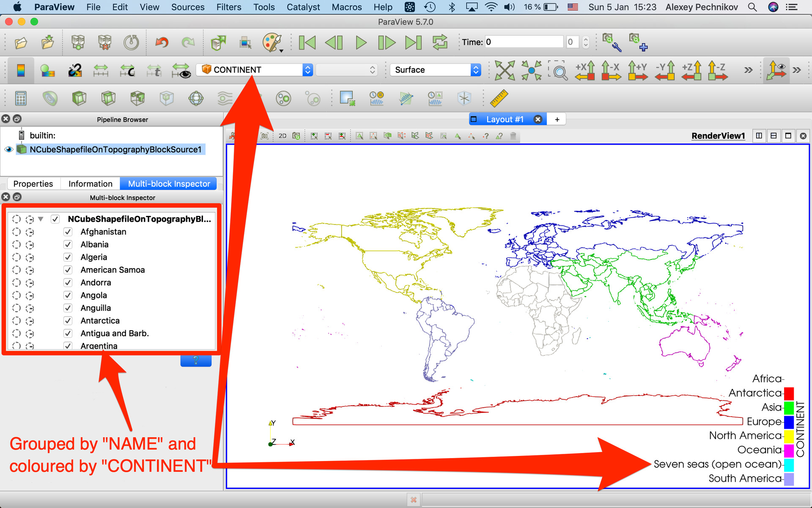Viewport: 812px width, 508px height.
Task: Open the Load color palette icon
Action: point(272,42)
